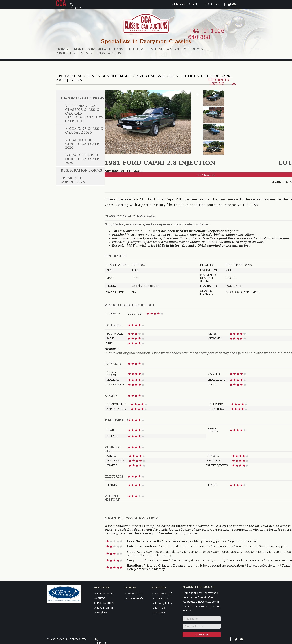Select the first Capri thumbnail
Screen dimensions: 292x644
point(214,98)
